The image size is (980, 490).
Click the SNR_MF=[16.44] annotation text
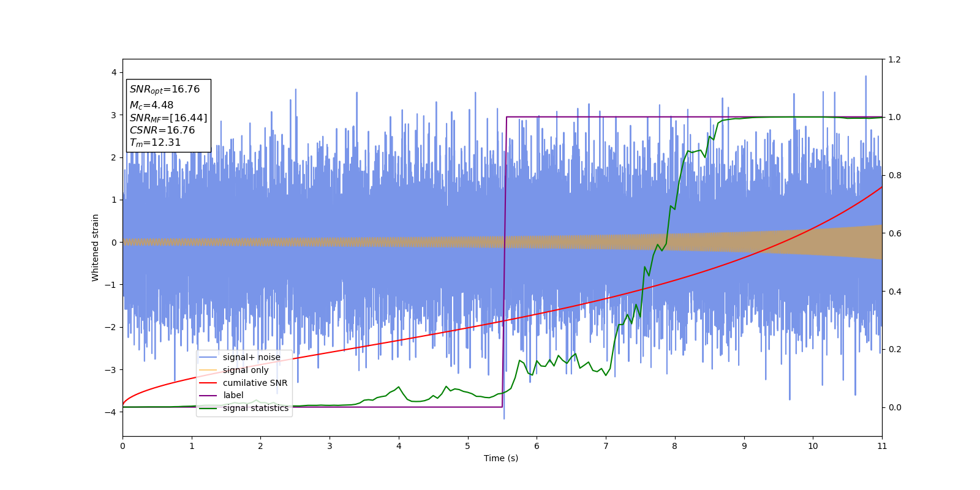coord(168,118)
